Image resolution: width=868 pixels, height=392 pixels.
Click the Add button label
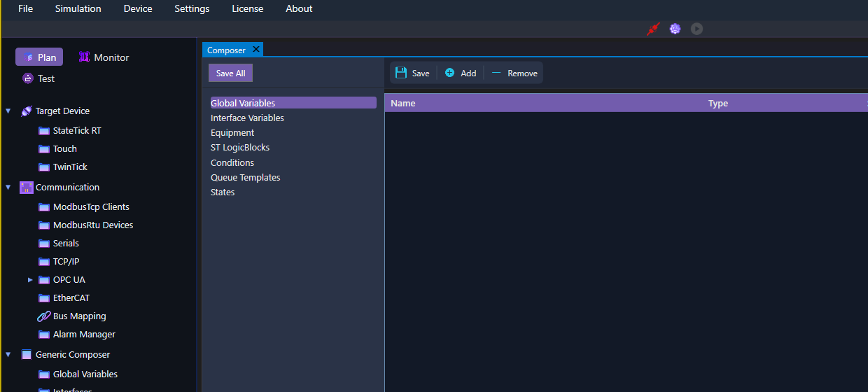click(x=468, y=73)
